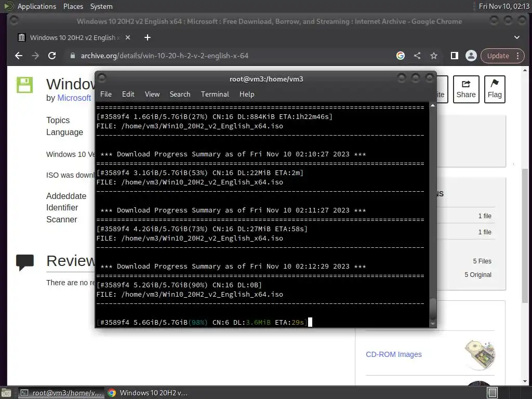The width and height of the screenshot is (532, 399).
Task: Open the terminal Help menu
Action: tap(247, 94)
